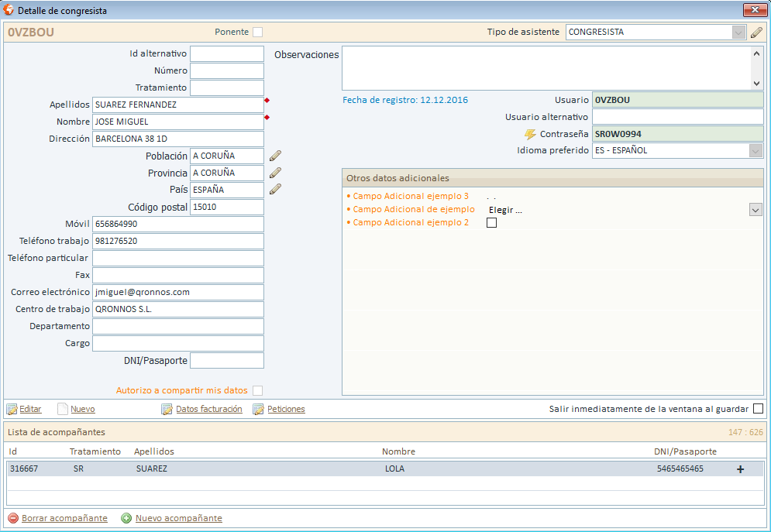Focus the Tratamiento field

(227, 88)
